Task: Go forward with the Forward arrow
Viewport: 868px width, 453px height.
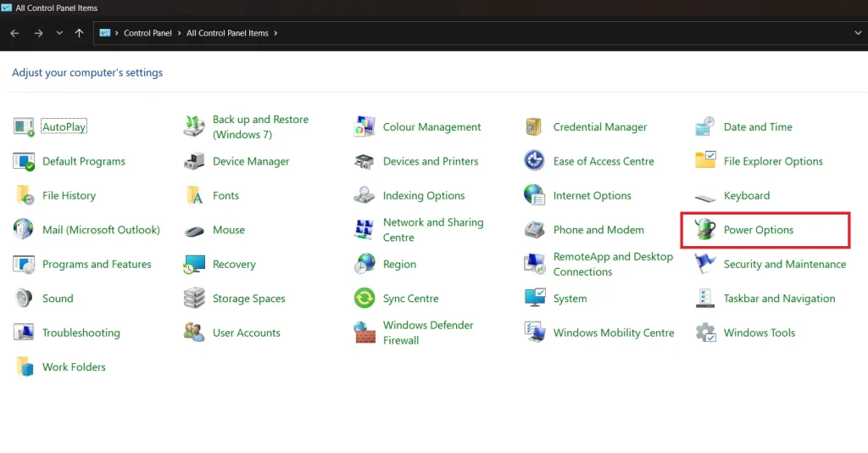Action: point(38,33)
